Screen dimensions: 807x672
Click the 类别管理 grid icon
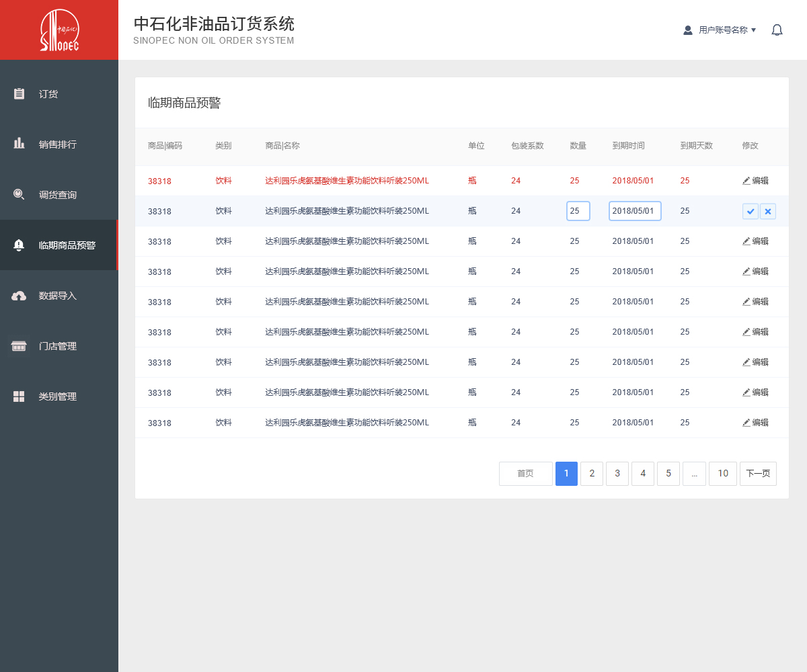point(19,396)
